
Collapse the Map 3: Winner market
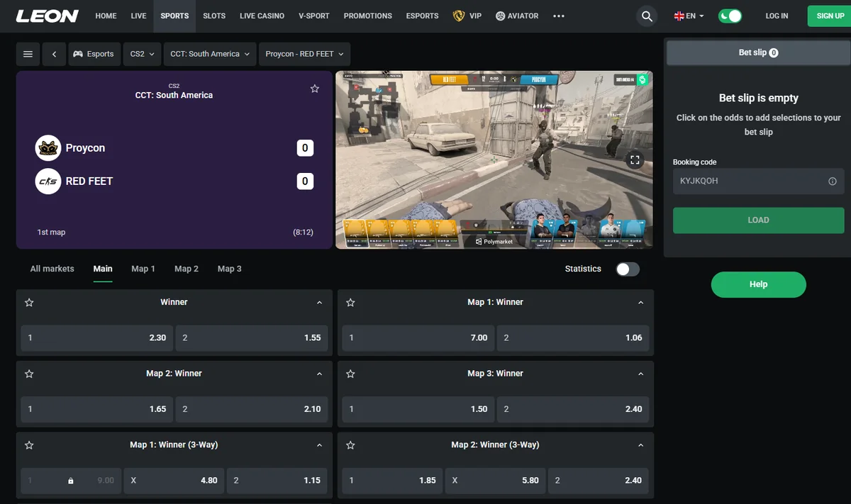point(640,374)
